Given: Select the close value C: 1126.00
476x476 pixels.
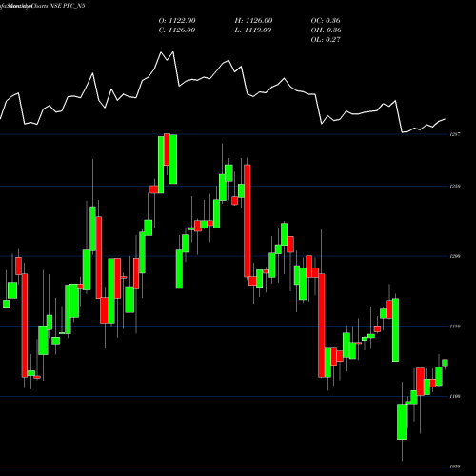Looking at the screenshot, I should pos(177,30).
